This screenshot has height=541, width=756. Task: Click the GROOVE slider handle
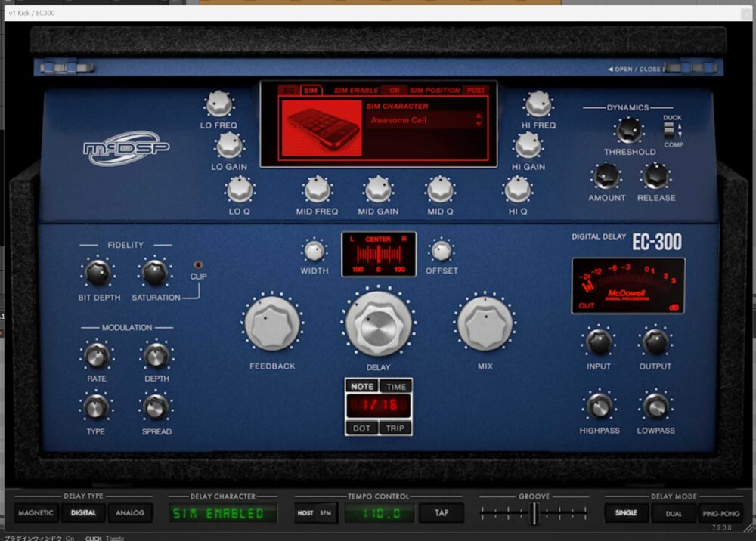[x=534, y=513]
